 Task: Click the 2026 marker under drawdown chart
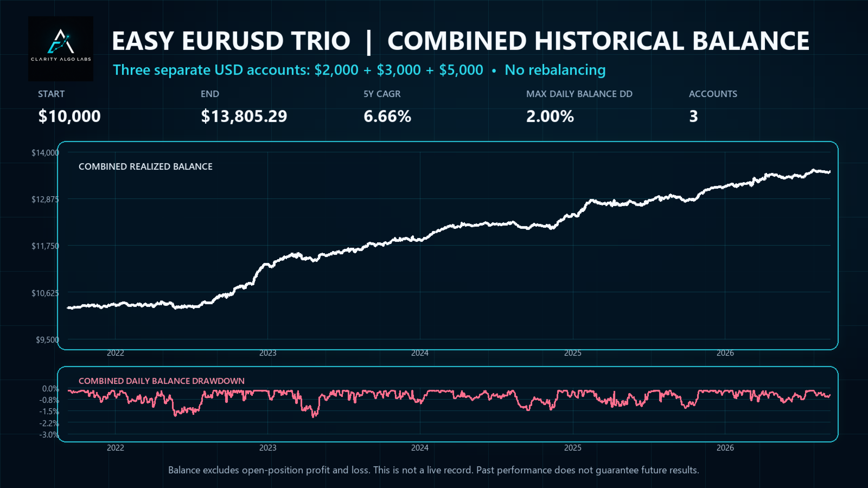coord(725,448)
